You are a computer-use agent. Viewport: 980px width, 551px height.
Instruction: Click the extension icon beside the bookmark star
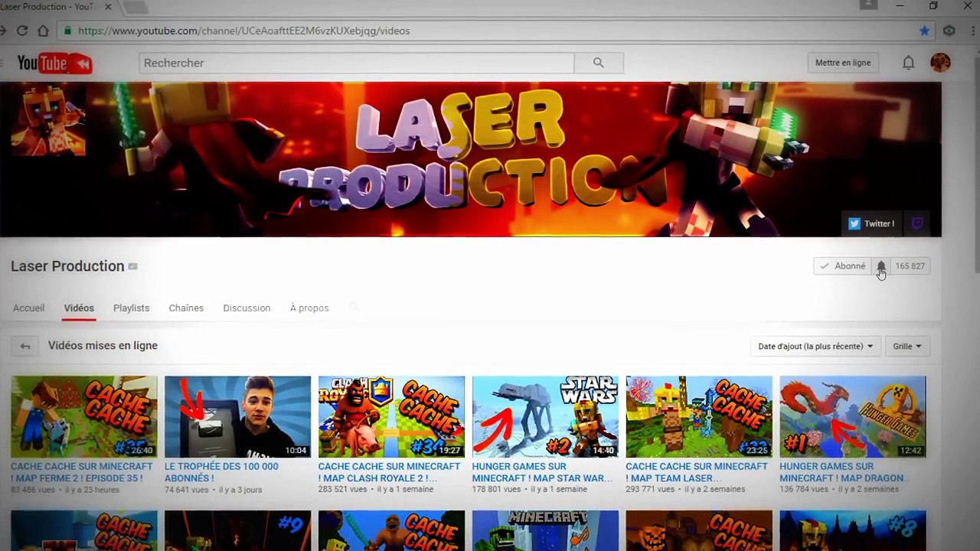click(x=949, y=31)
